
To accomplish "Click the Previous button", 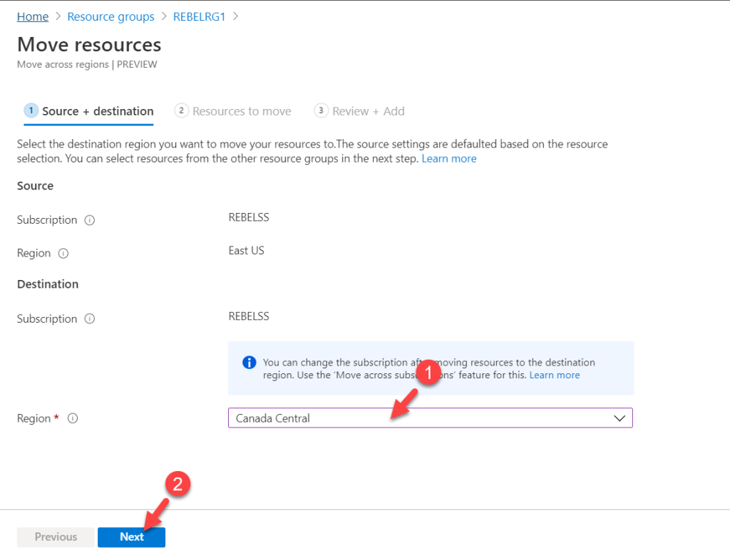I will [56, 537].
